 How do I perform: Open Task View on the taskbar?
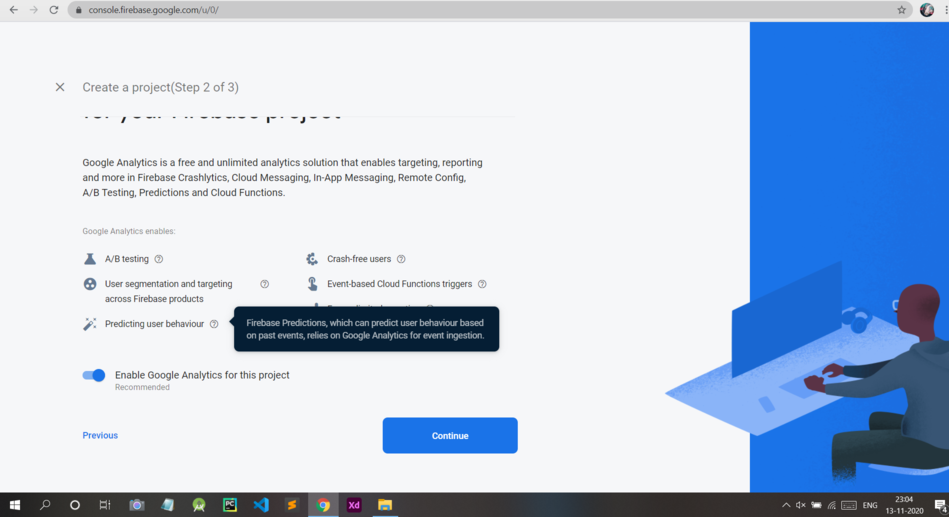tap(105, 505)
